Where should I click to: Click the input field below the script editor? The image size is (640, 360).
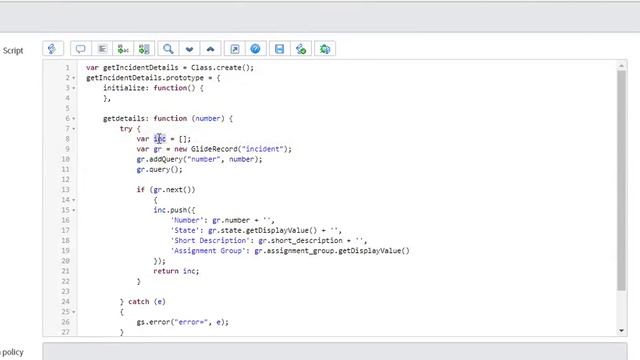click(x=335, y=351)
